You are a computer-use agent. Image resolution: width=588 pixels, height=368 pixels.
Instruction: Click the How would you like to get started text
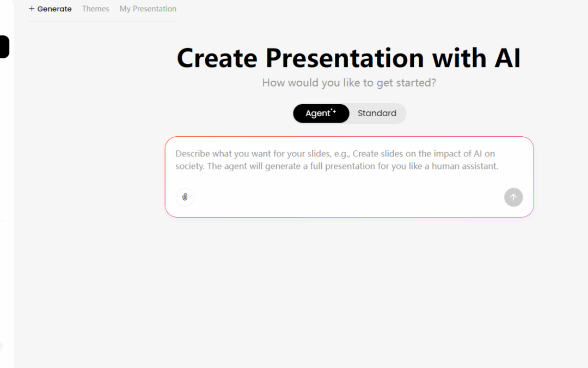tap(349, 83)
